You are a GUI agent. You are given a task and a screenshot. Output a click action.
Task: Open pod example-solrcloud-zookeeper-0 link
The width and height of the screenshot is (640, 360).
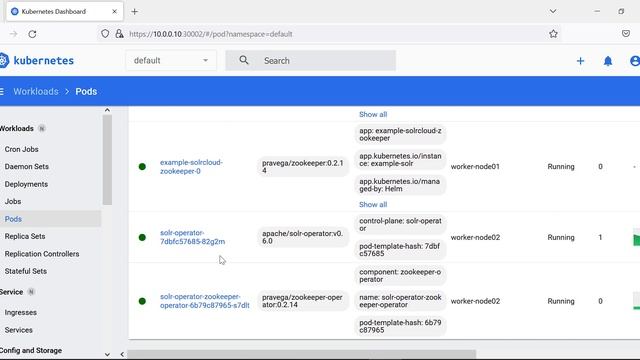[x=191, y=167]
